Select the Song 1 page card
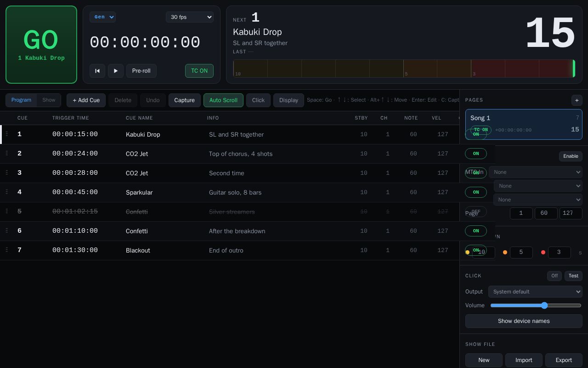This screenshot has height=368, width=588. coord(524,124)
